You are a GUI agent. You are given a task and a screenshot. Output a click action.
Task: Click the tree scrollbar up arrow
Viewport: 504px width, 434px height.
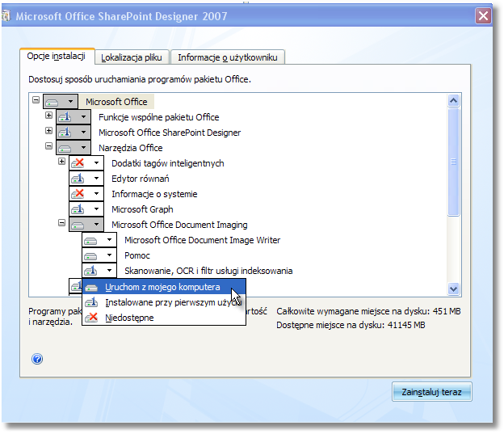pos(454,101)
